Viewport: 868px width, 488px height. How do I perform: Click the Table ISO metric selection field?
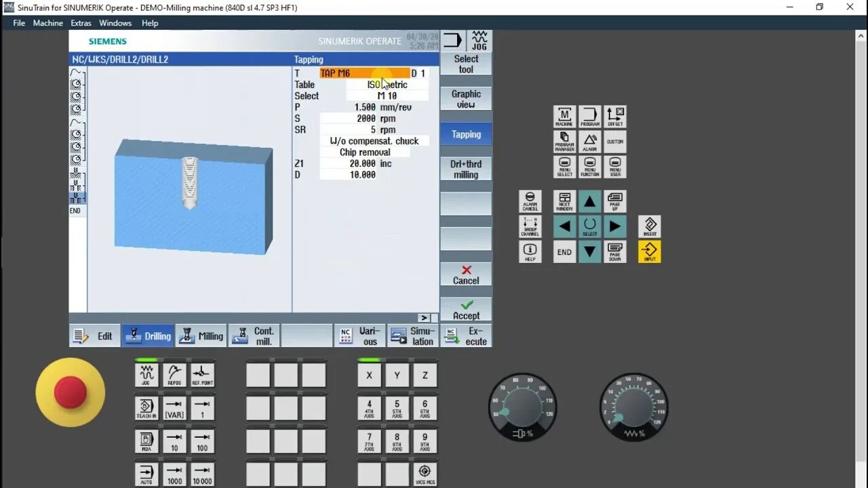387,85
